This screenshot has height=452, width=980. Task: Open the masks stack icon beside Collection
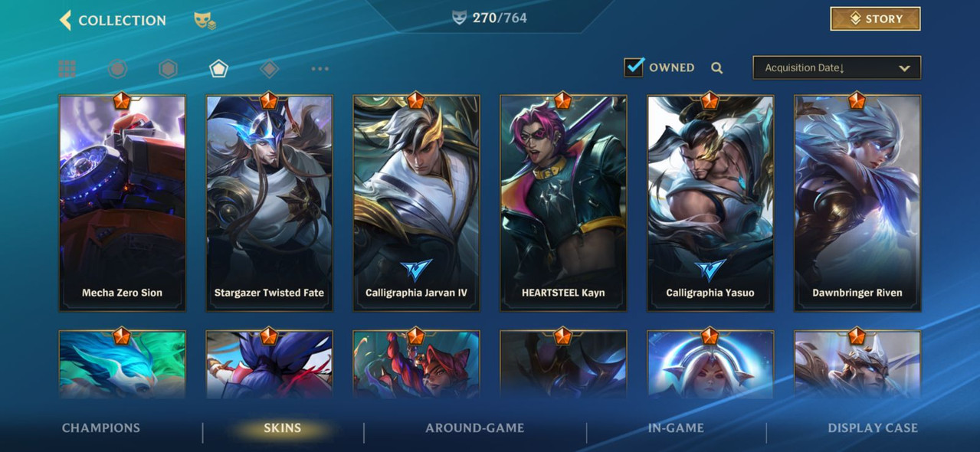pyautogui.click(x=205, y=21)
